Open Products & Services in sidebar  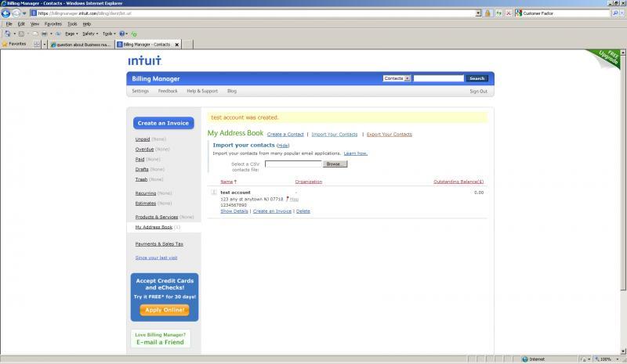click(156, 217)
